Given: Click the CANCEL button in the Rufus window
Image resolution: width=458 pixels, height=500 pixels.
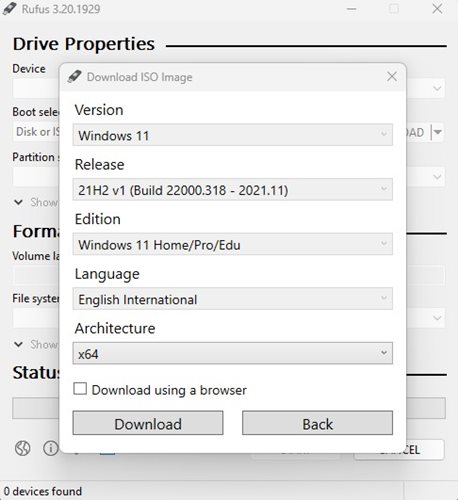Looking at the screenshot, I should [399, 450].
